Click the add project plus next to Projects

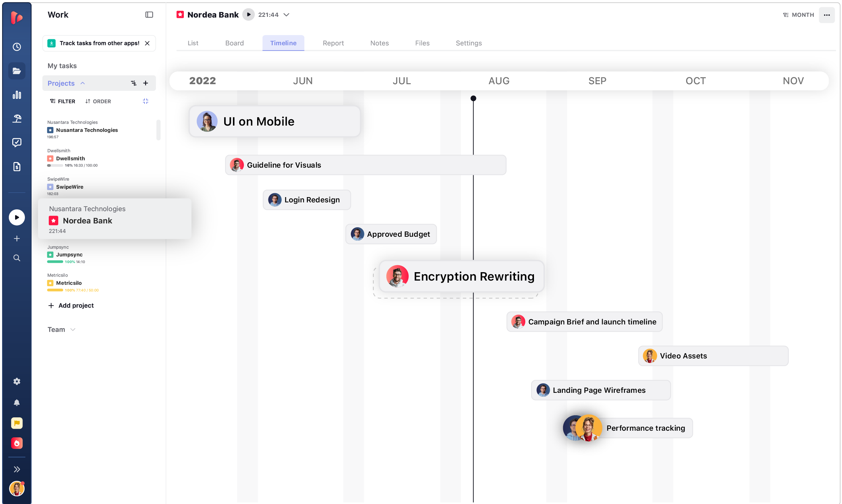point(146,83)
